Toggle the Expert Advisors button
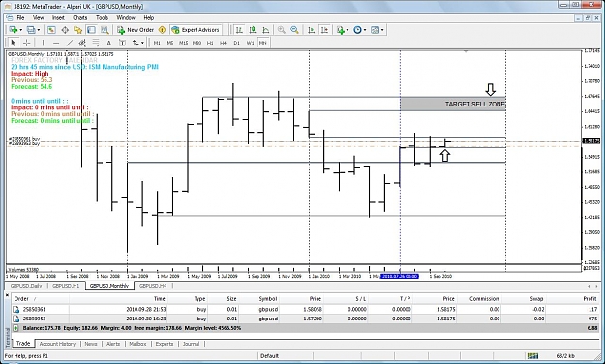 (x=196, y=30)
